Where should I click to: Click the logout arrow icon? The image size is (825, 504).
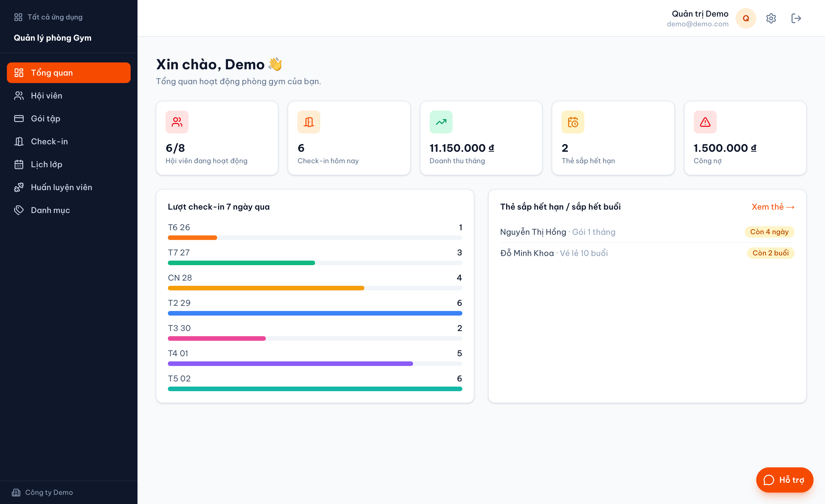pos(796,18)
